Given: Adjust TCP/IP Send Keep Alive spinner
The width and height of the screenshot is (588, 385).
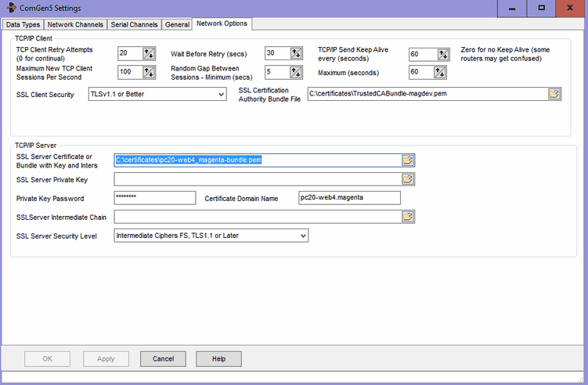Looking at the screenshot, I should click(x=443, y=53).
